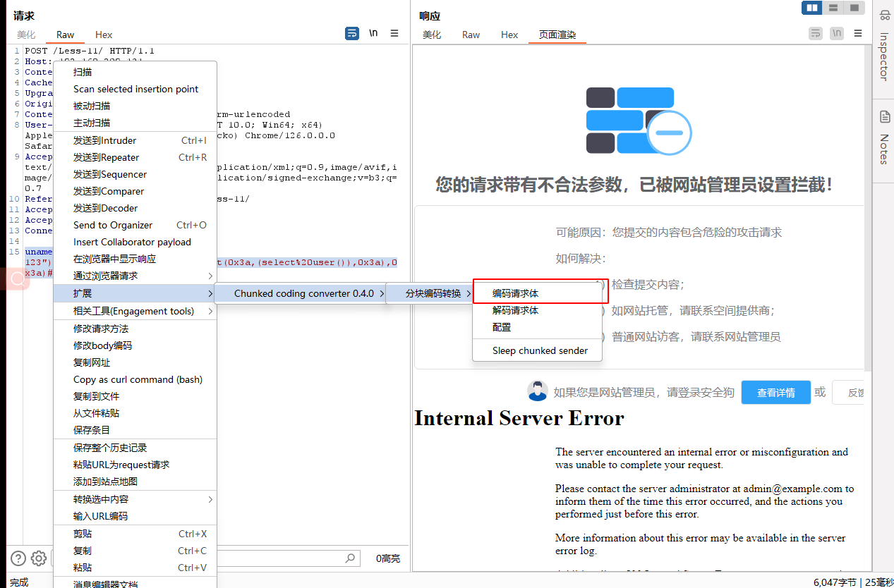Click the search magnifier icon
This screenshot has height=588, width=894.
pyautogui.click(x=350, y=558)
